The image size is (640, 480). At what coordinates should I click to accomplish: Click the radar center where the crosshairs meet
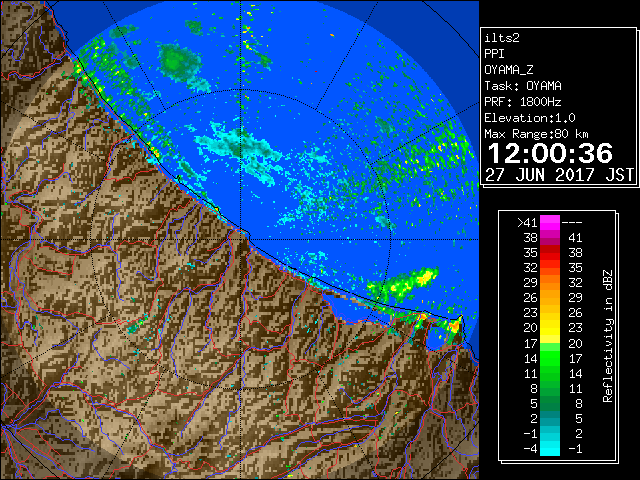[x=241, y=239]
